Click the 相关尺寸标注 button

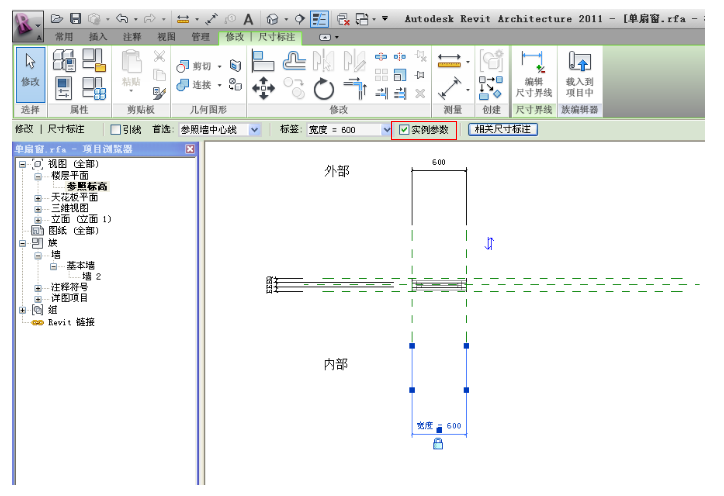point(503,130)
